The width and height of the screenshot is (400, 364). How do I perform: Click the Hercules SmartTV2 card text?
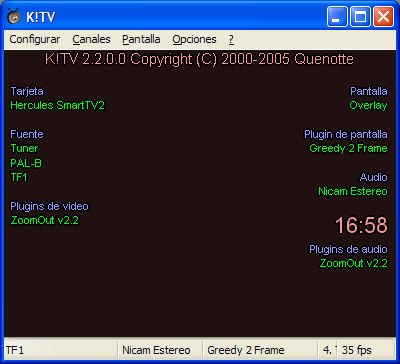[58, 105]
